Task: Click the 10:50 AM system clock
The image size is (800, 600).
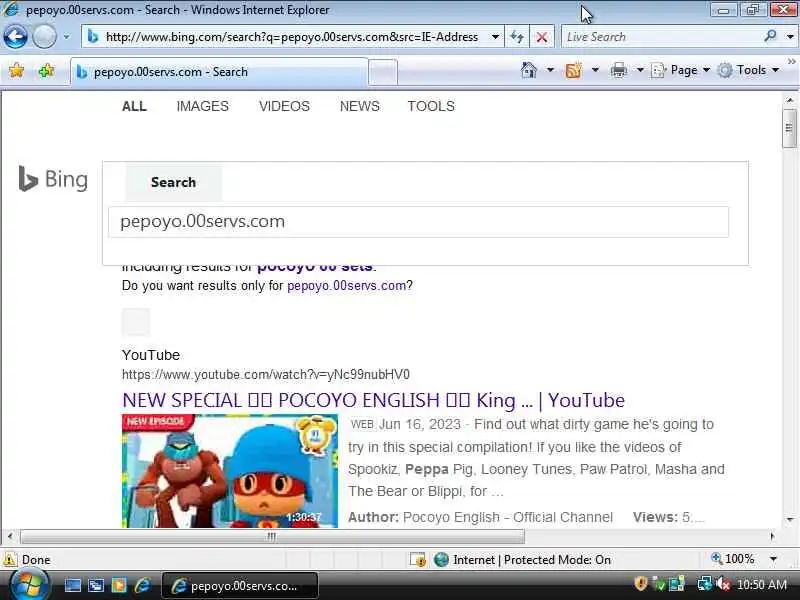Action: (x=762, y=584)
